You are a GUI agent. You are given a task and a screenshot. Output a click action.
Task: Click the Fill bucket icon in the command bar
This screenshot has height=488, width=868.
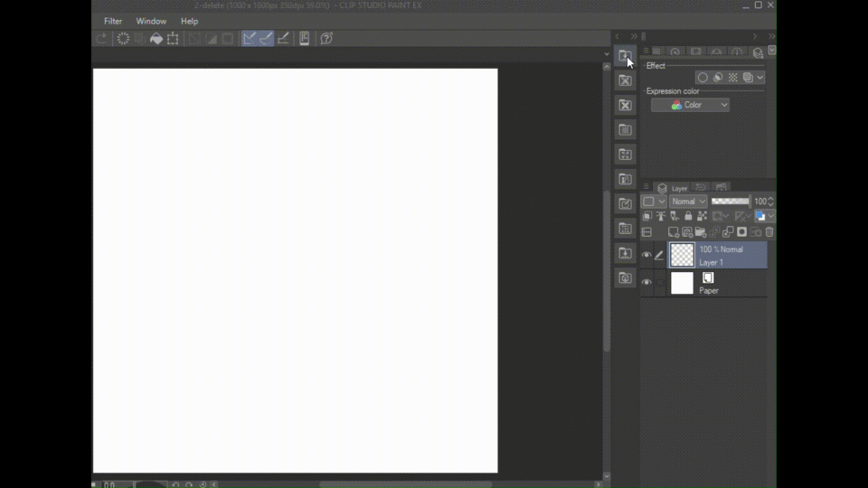pos(156,39)
